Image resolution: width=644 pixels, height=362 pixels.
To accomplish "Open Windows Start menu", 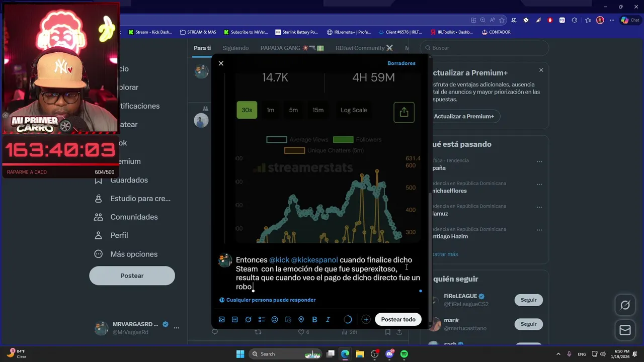I will 240,354.
